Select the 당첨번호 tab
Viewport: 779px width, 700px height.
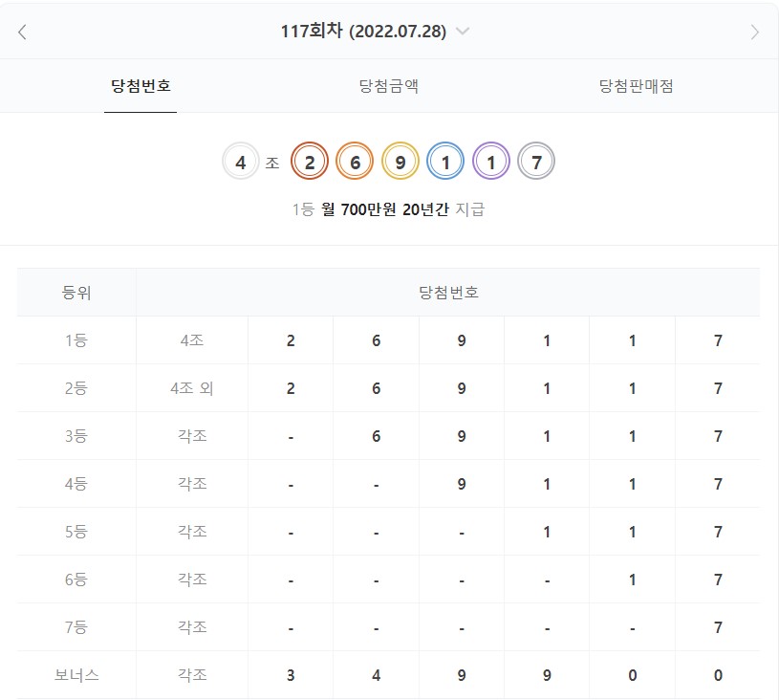pos(141,86)
